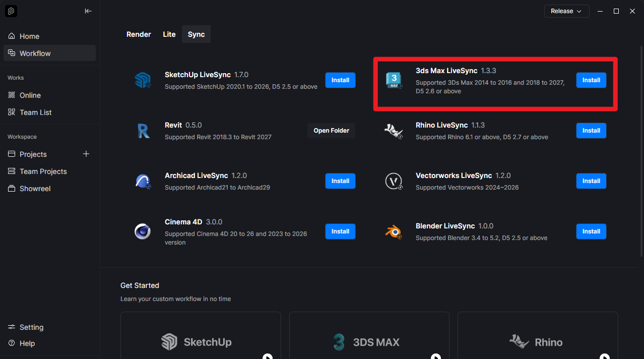
Task: Install 3ds Max LiveSync plugin
Action: [x=591, y=80]
